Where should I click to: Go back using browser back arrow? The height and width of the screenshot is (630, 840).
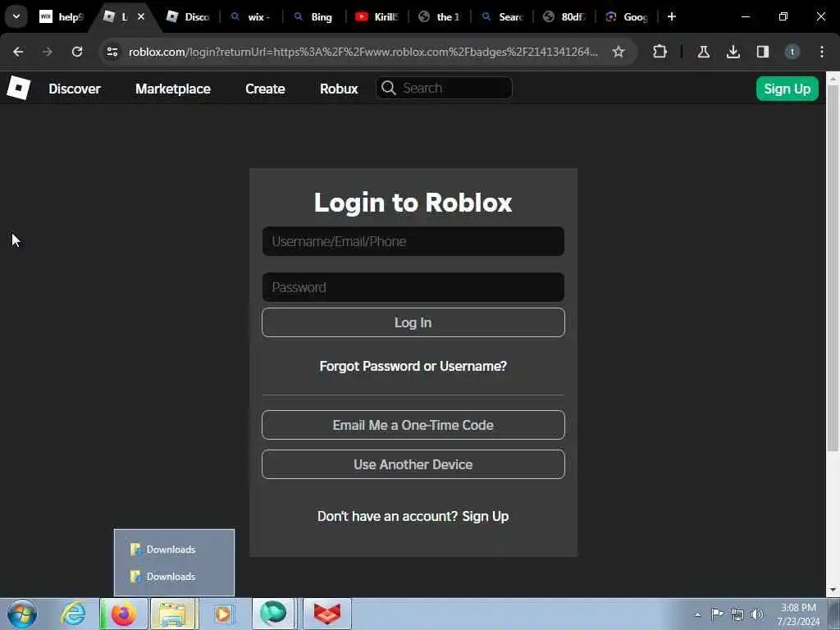pyautogui.click(x=18, y=52)
